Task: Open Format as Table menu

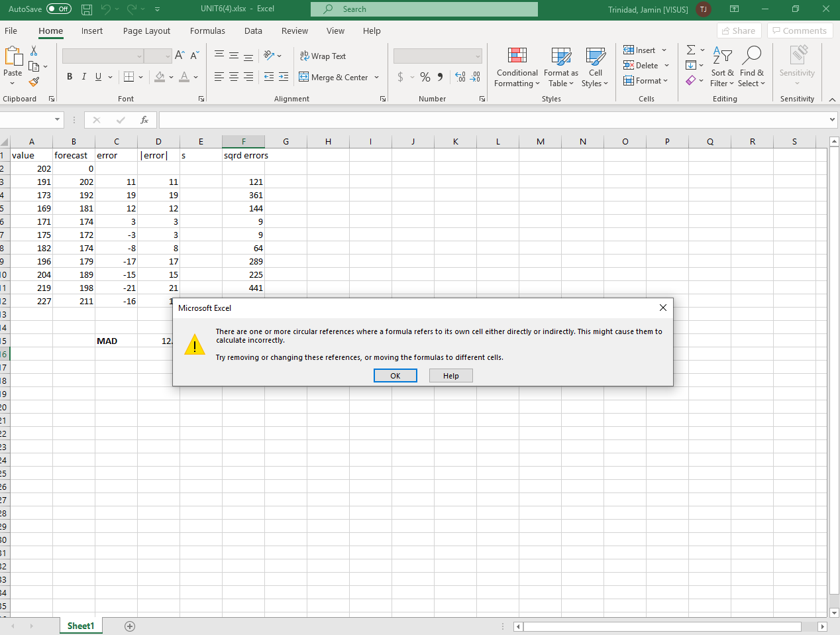Action: tap(561, 66)
